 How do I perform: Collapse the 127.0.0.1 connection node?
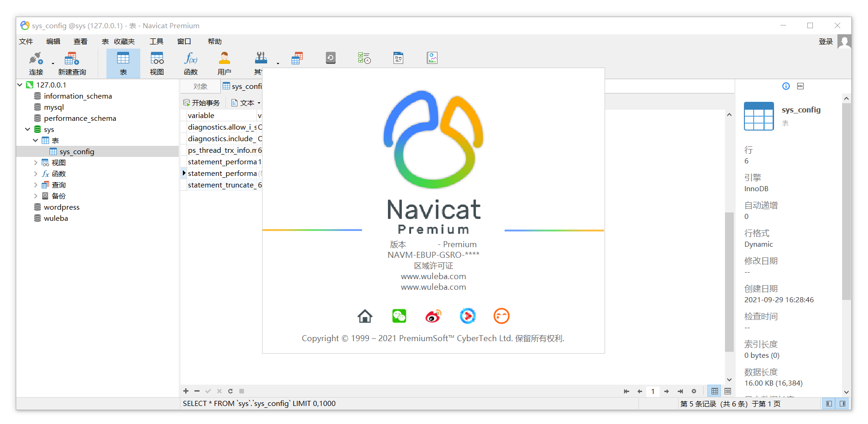point(20,85)
